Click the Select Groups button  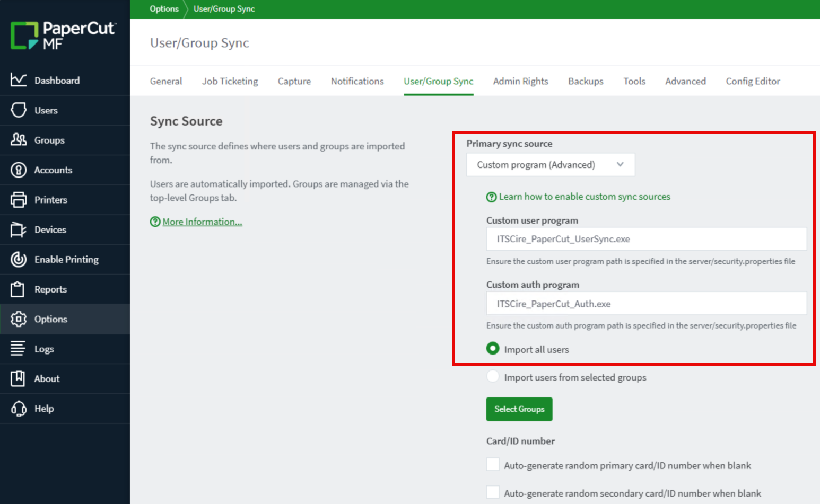coord(519,409)
